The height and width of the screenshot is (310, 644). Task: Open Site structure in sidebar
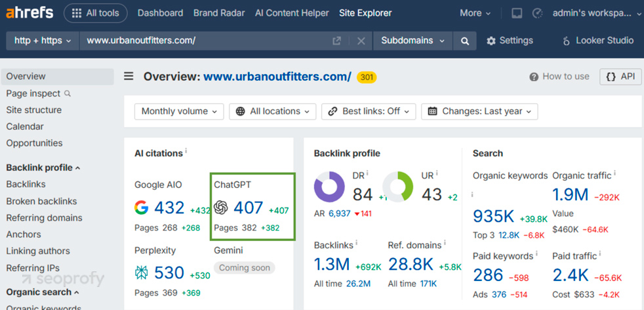pyautogui.click(x=33, y=110)
